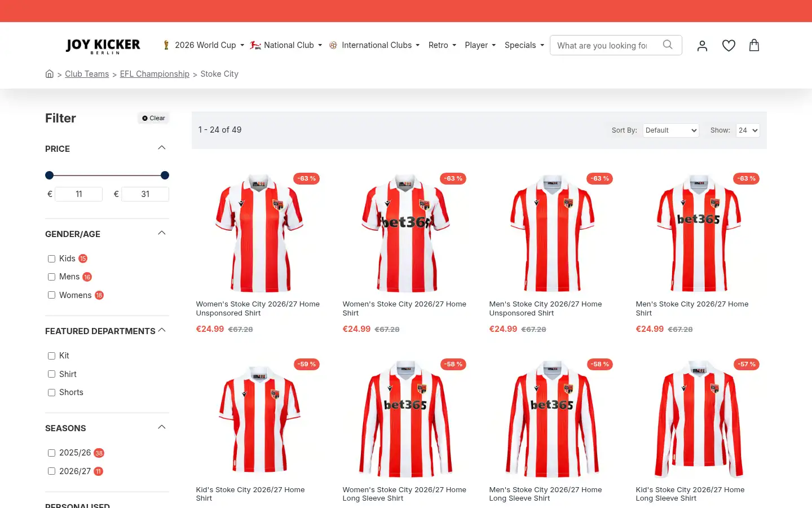Collapse the Seasons filter section
The image size is (812, 508).
[162, 427]
